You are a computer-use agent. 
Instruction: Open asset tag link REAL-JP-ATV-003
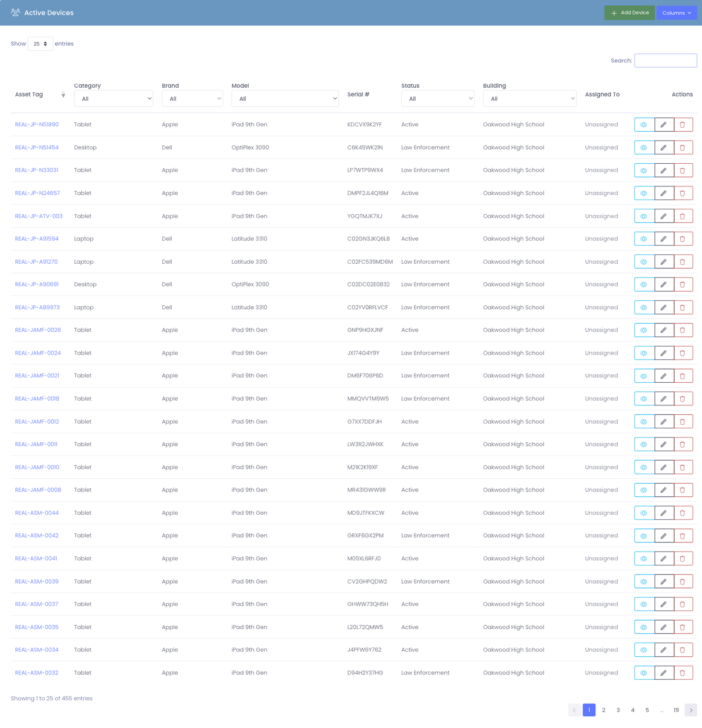39,216
